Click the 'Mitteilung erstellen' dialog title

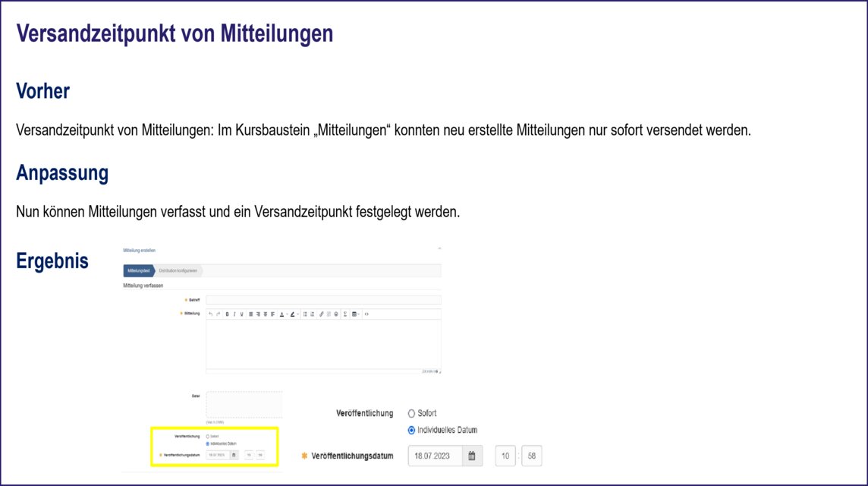click(139, 251)
